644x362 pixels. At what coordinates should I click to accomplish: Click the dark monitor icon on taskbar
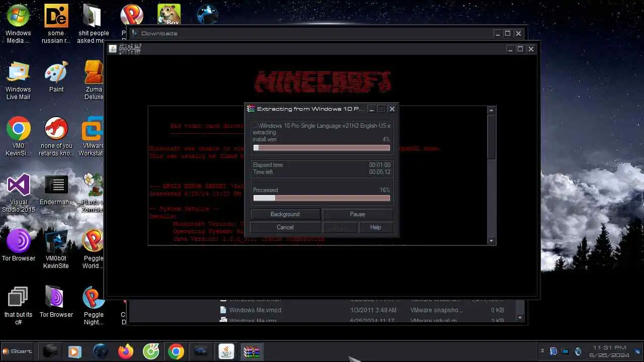tap(201, 351)
